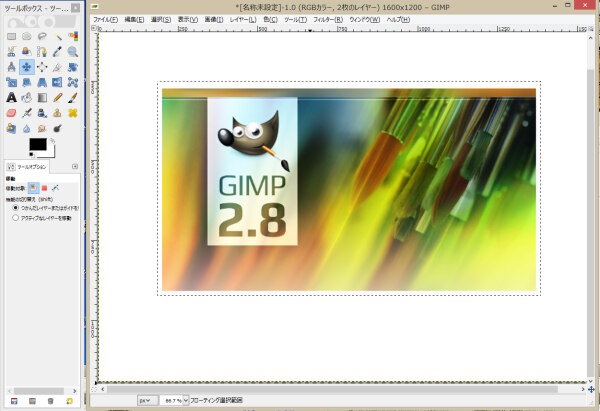Select the Blur/Sharpen water drop tool
This screenshot has width=600, height=411.
click(x=26, y=129)
